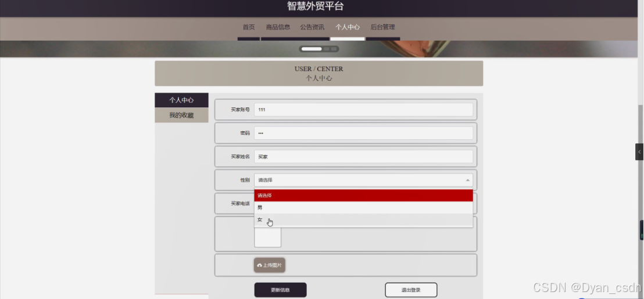Click the 上传图片 upload button
Image resolution: width=644 pixels, height=299 pixels.
[x=270, y=265]
